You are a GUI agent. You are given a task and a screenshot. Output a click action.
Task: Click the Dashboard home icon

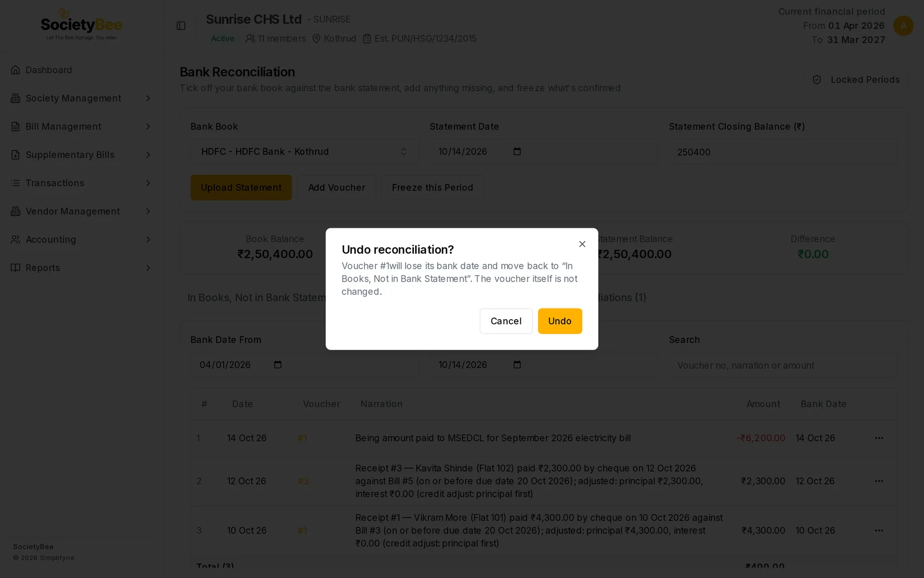click(x=16, y=70)
